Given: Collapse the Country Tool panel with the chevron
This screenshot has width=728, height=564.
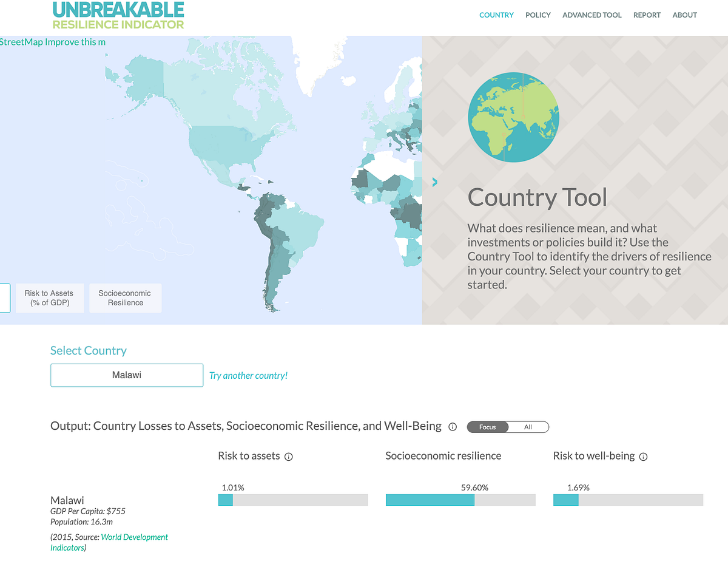Looking at the screenshot, I should click(x=434, y=182).
